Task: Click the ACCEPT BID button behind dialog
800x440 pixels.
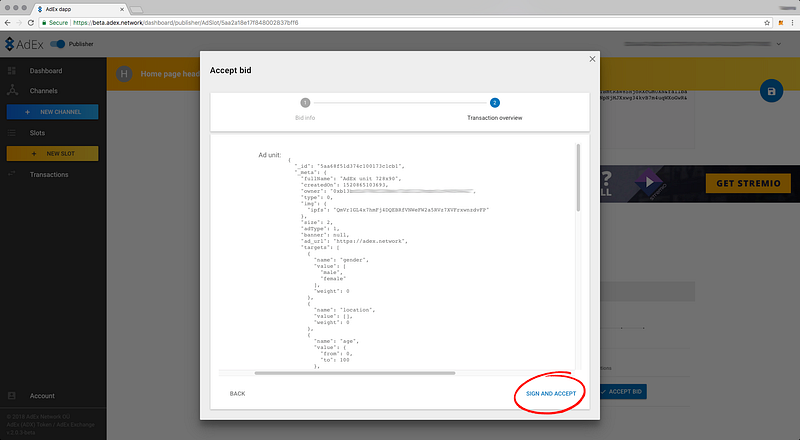Action: click(623, 392)
